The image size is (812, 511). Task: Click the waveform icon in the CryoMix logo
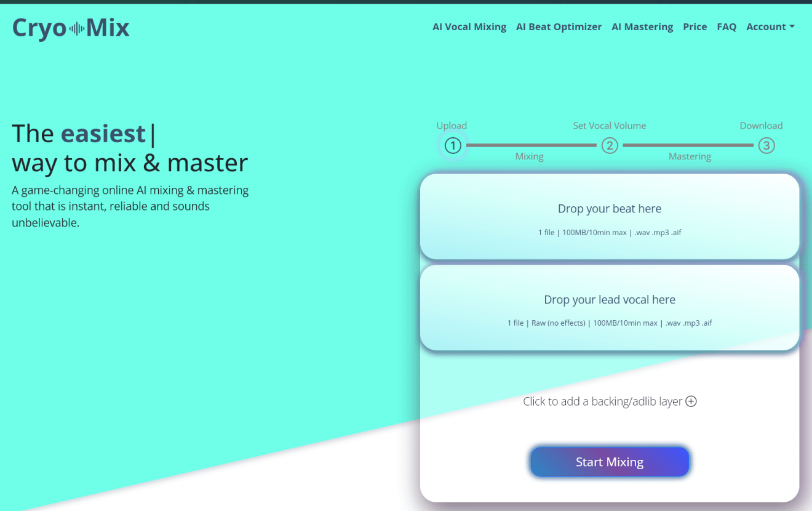pyautogui.click(x=76, y=28)
